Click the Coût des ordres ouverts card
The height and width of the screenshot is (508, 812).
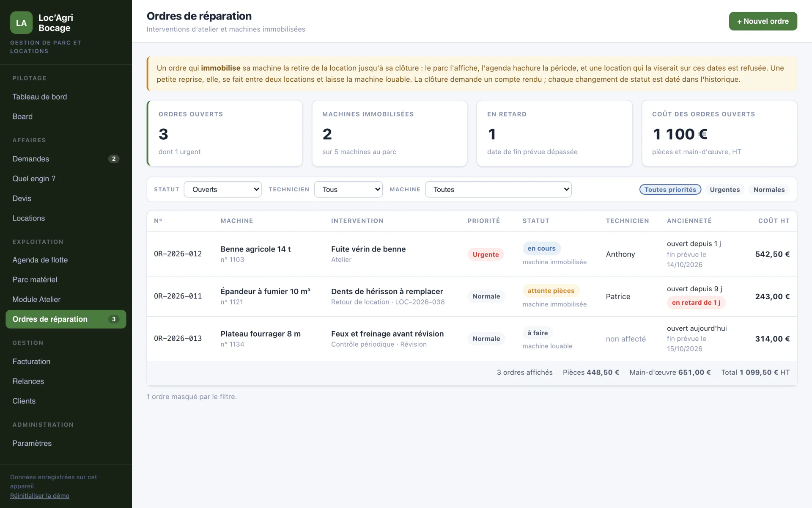[719, 133]
